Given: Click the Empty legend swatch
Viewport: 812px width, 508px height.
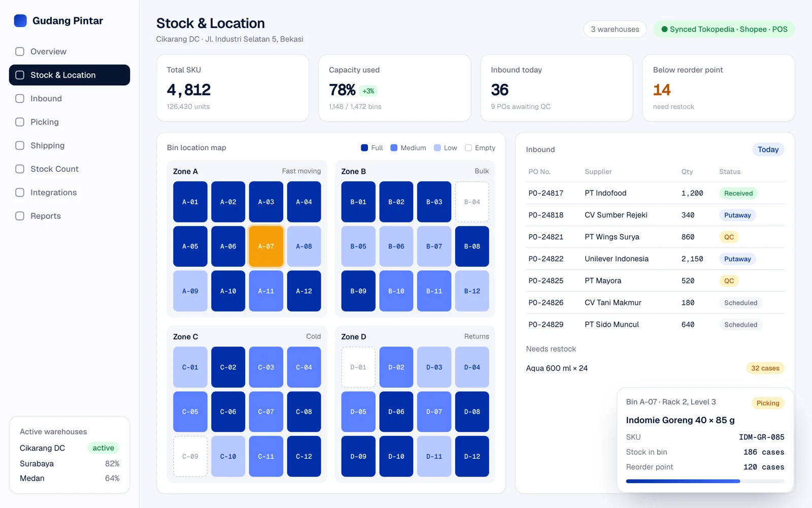Looking at the screenshot, I should click(468, 148).
